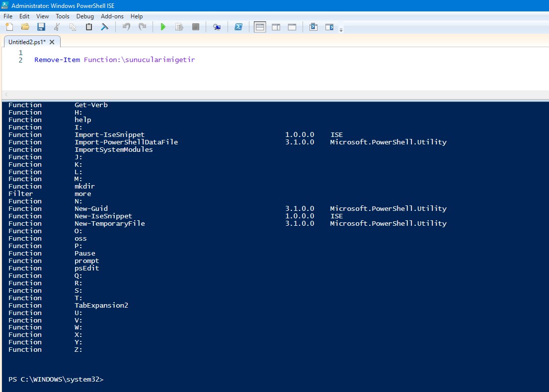
Task: Open the Debug menu
Action: pyautogui.click(x=85, y=16)
